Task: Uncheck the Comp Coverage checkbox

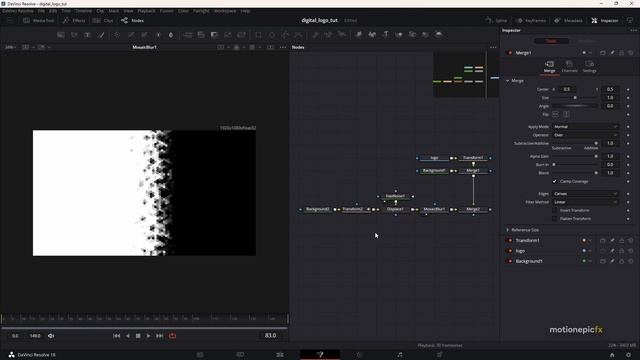Action: click(554, 181)
